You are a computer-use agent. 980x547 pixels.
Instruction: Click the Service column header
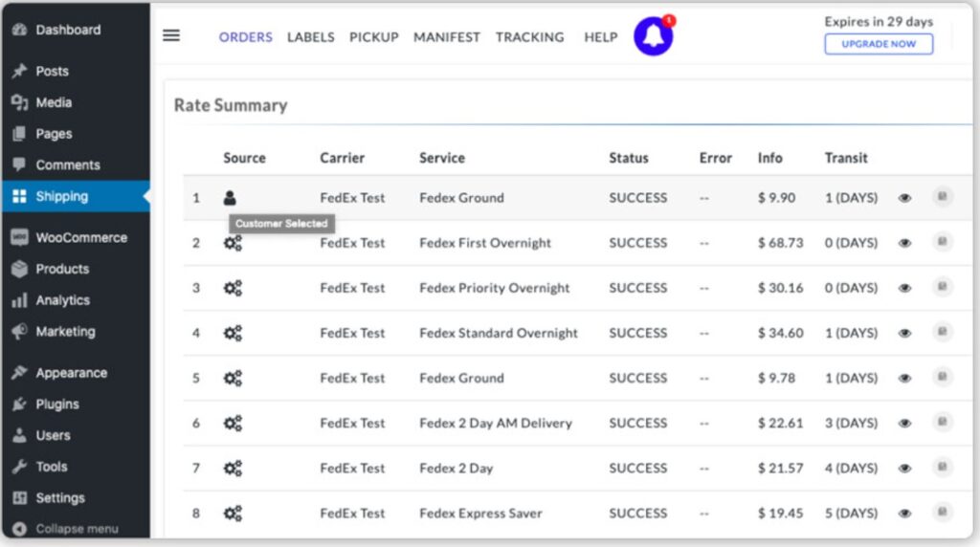[442, 158]
